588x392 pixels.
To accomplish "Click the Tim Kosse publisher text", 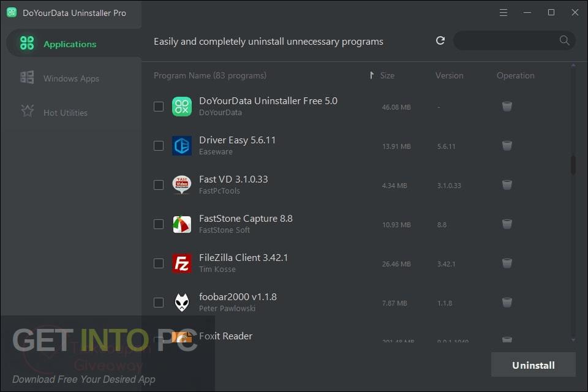I will [217, 269].
